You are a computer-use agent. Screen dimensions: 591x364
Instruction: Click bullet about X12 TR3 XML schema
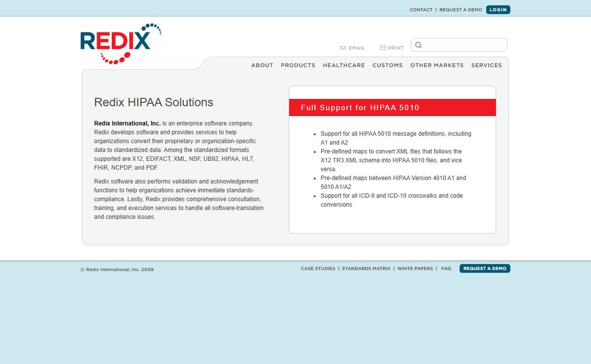pos(391,160)
